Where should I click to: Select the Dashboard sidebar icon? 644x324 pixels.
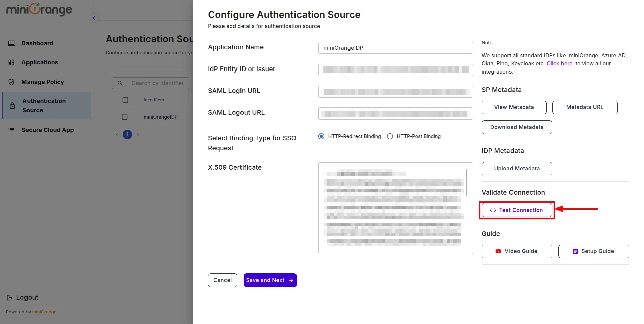[12, 43]
